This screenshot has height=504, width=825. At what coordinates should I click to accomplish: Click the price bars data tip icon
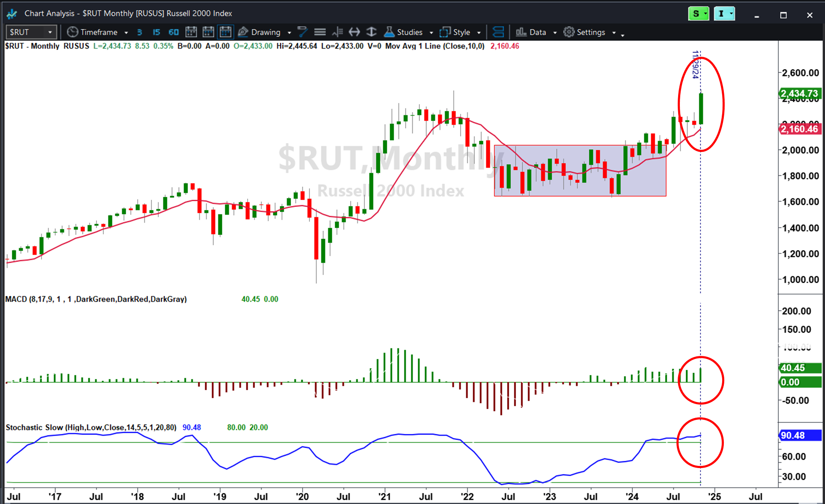click(337, 32)
